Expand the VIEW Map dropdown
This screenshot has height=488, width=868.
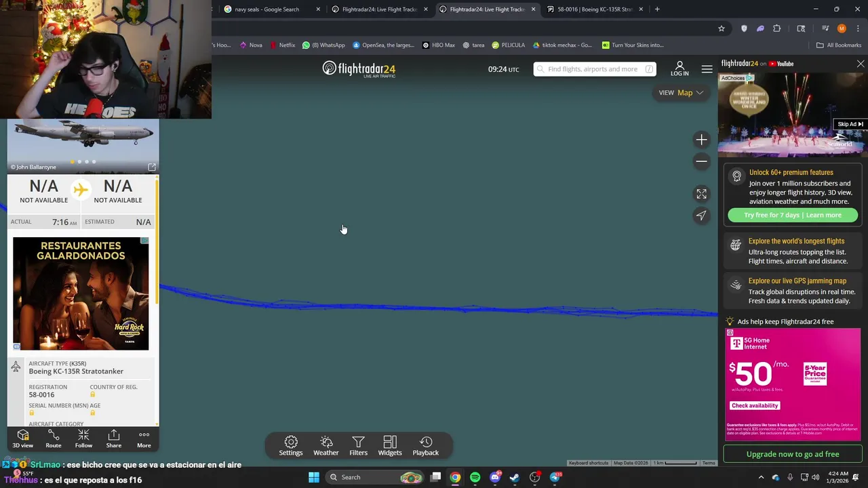click(680, 93)
